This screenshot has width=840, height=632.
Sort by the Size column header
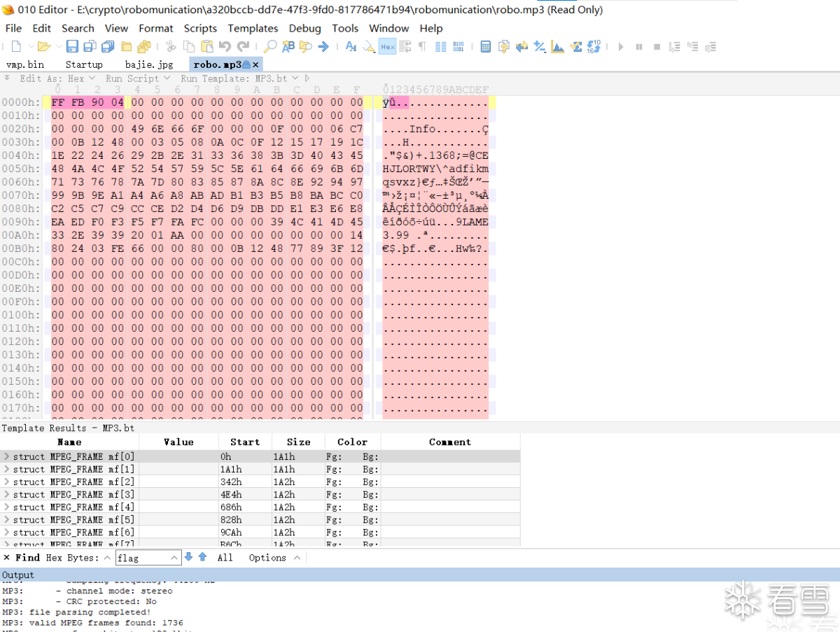(x=298, y=442)
